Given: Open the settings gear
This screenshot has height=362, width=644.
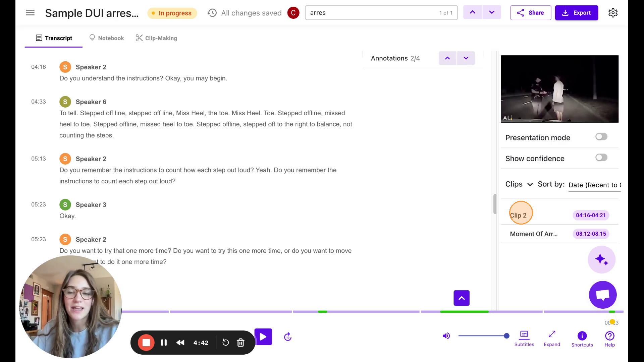Looking at the screenshot, I should tap(613, 13).
